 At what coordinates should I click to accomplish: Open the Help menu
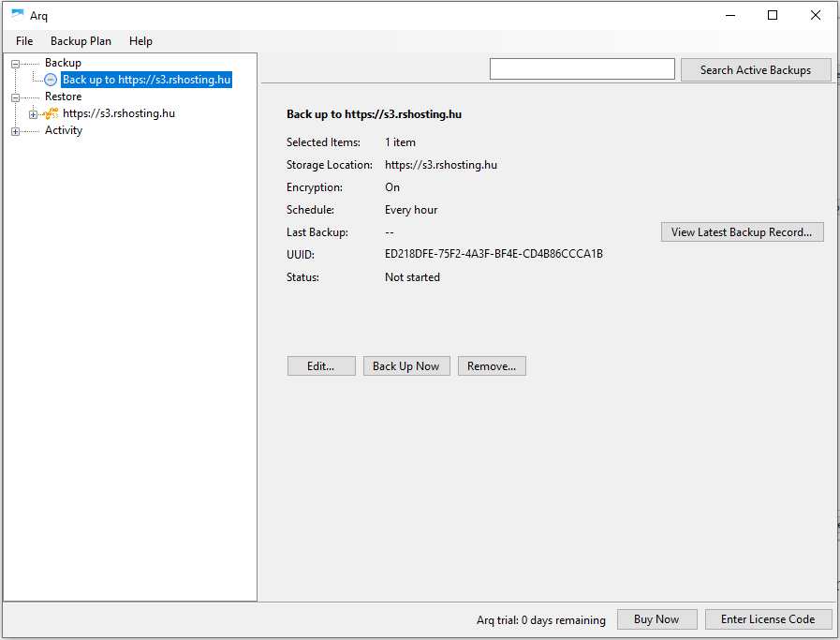tap(140, 41)
